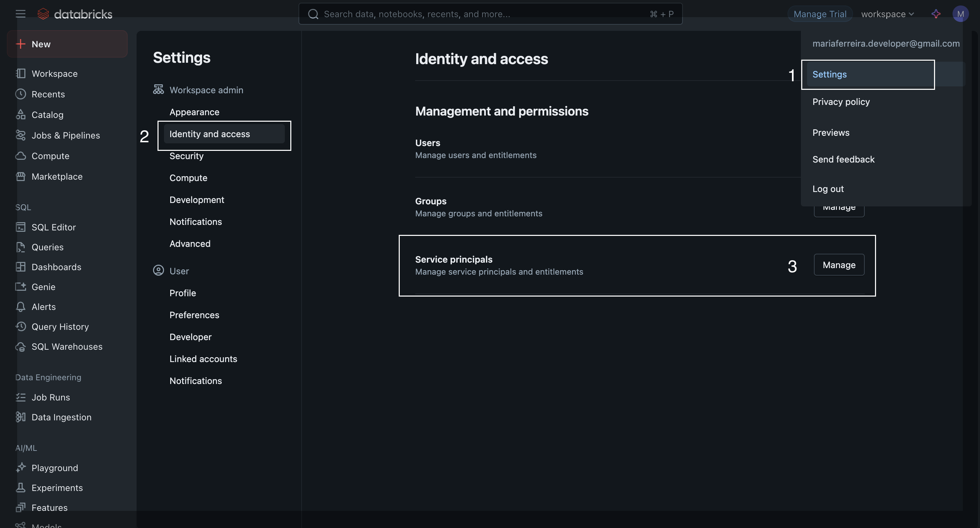This screenshot has height=528, width=980.
Task: Open the Developer settings page
Action: tap(190, 337)
